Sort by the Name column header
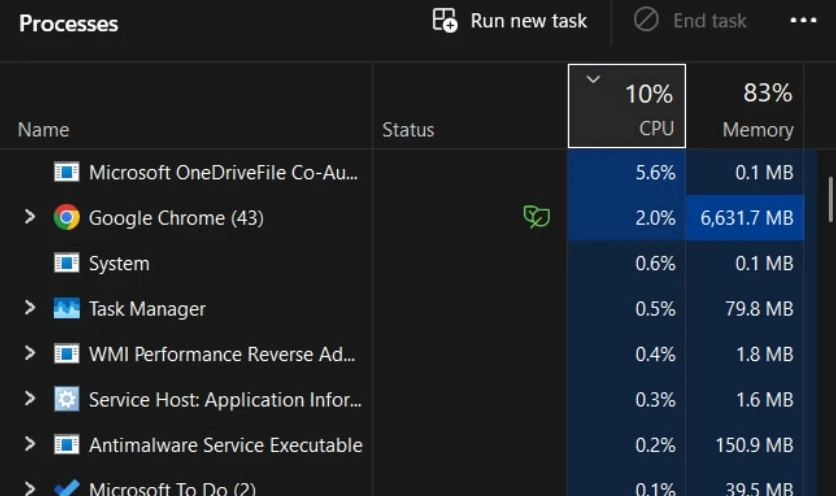 click(x=44, y=130)
